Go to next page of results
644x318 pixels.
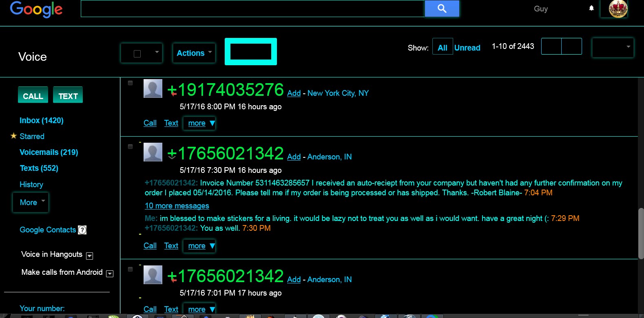(x=572, y=46)
